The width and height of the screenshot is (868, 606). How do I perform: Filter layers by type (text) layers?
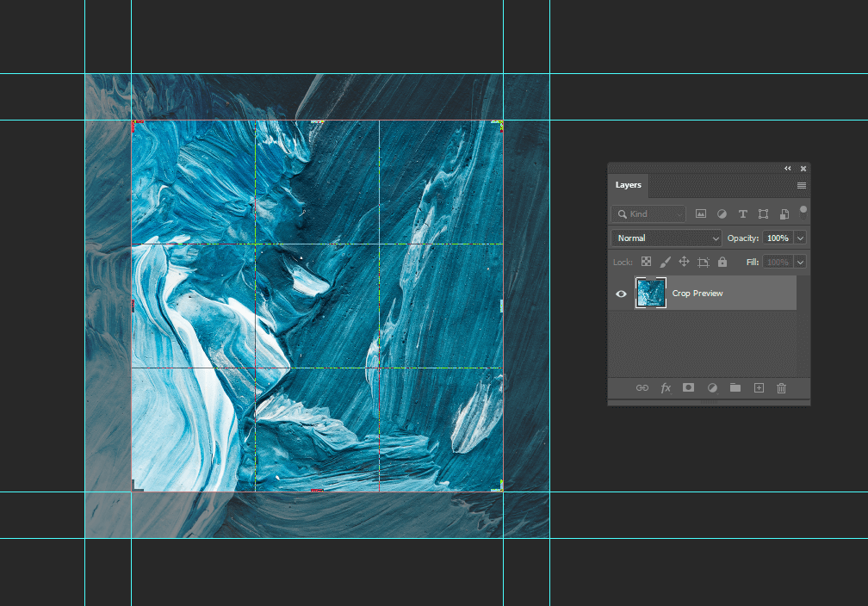(x=743, y=213)
